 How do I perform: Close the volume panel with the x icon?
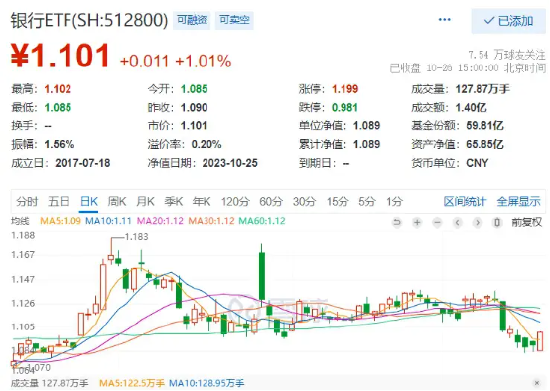[x=537, y=383]
